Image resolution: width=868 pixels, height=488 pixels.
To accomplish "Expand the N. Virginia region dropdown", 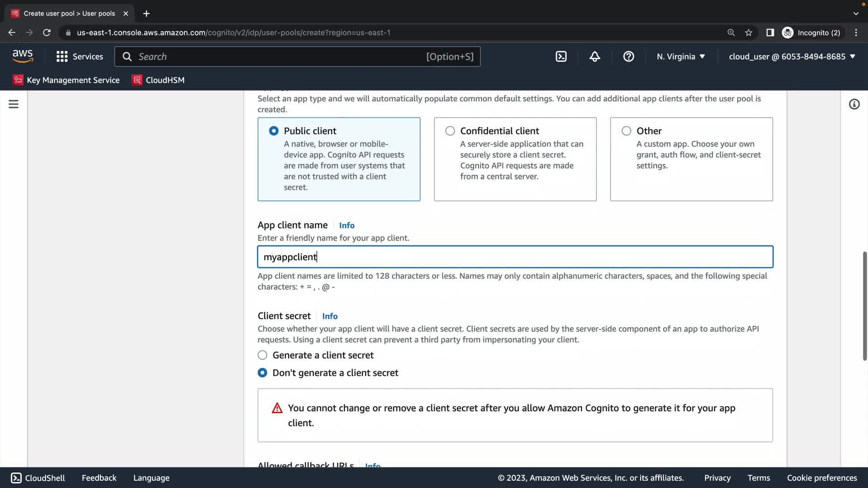I will pyautogui.click(x=680, y=56).
